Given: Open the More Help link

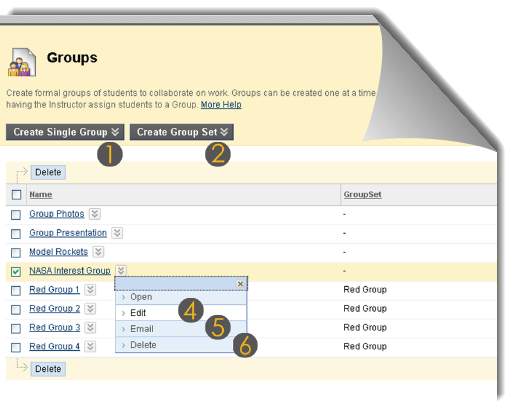Looking at the screenshot, I should tap(221, 105).
